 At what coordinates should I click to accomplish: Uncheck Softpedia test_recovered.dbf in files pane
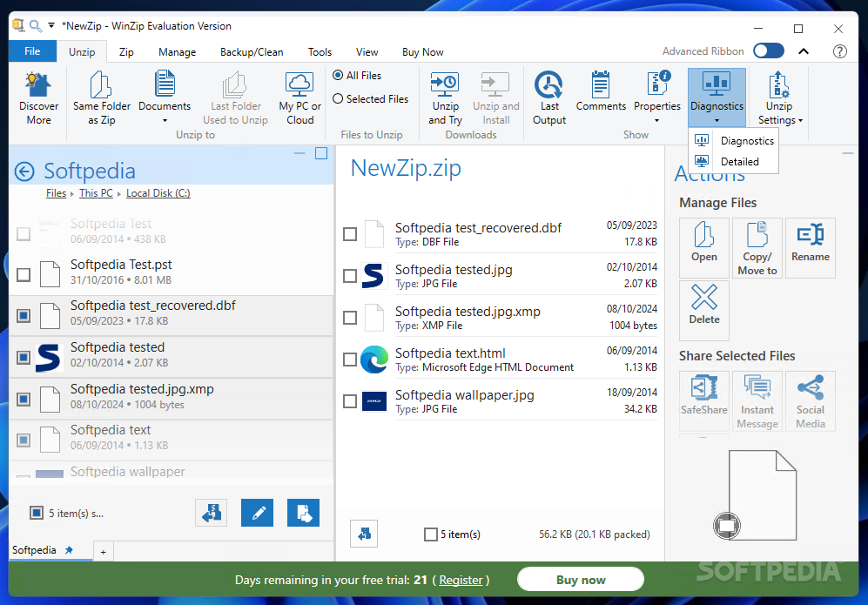[x=24, y=315]
